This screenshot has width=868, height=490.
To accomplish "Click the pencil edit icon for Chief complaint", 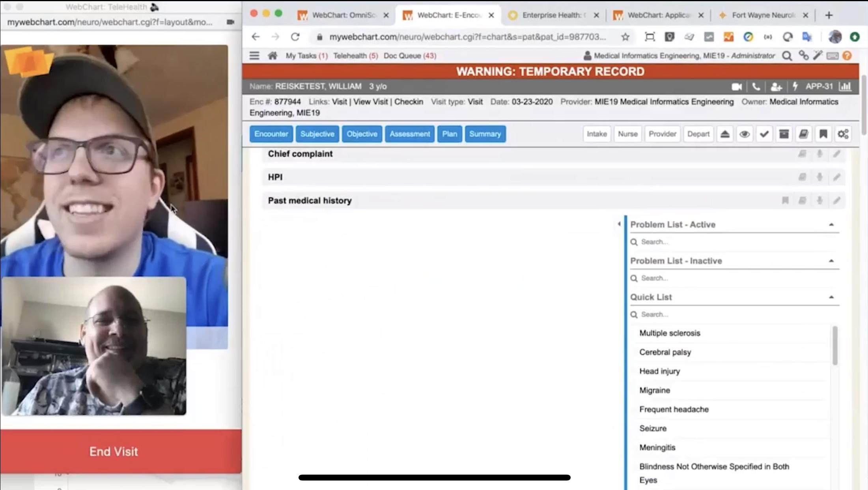I will pyautogui.click(x=836, y=154).
